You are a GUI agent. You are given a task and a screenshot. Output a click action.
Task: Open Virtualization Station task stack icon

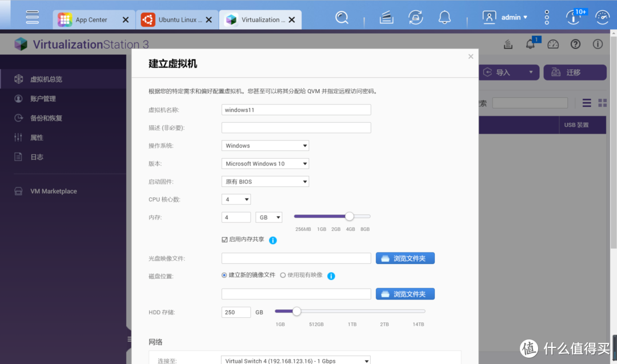pyautogui.click(x=508, y=44)
